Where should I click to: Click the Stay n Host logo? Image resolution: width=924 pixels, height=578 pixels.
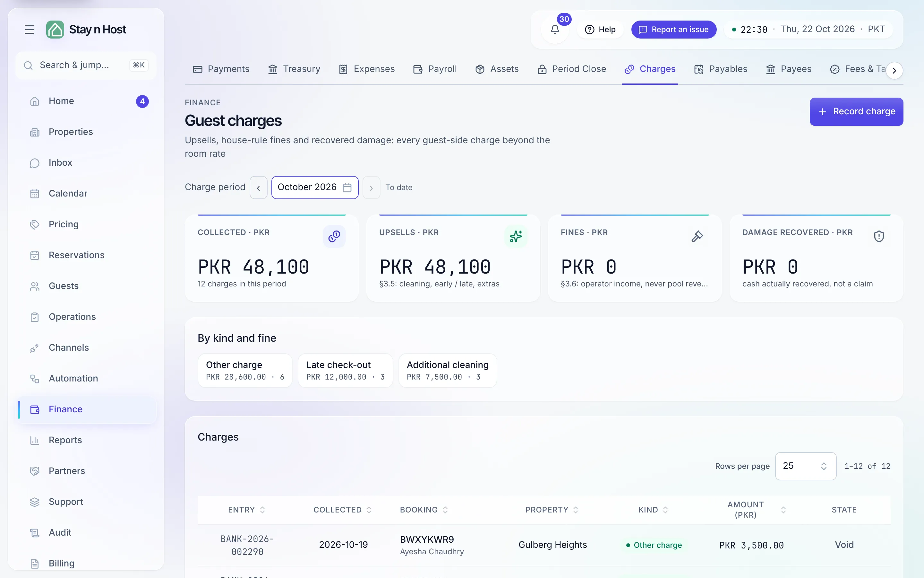(86, 30)
